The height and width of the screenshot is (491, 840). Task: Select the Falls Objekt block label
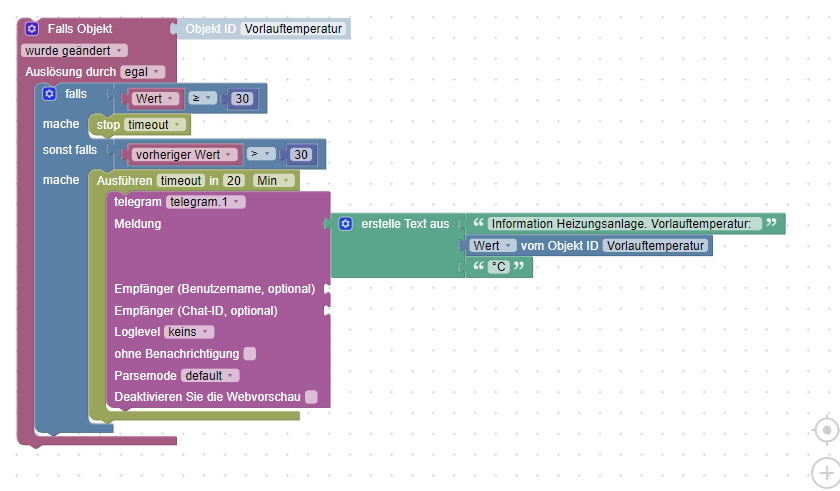(x=80, y=28)
